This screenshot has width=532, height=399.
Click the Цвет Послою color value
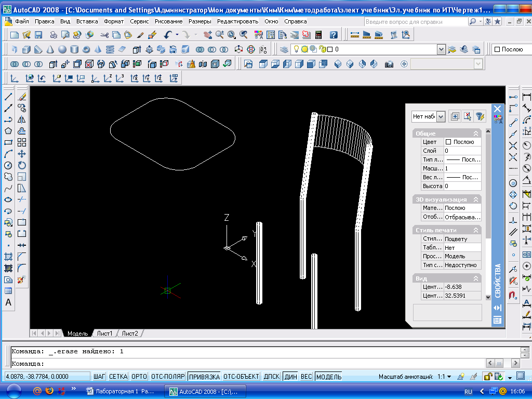coord(462,142)
